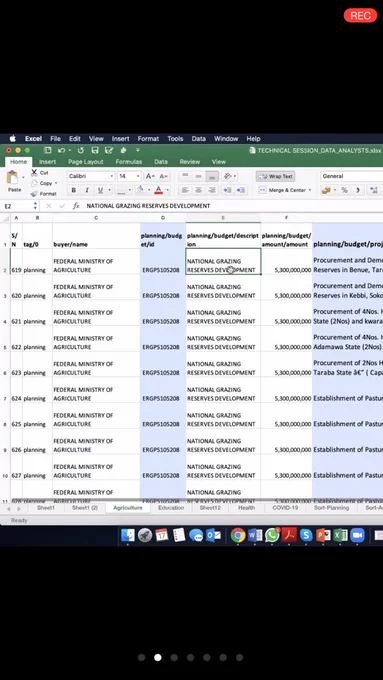Open the General number format dropdown
Viewport: 383px width, 680px height.
[352, 176]
